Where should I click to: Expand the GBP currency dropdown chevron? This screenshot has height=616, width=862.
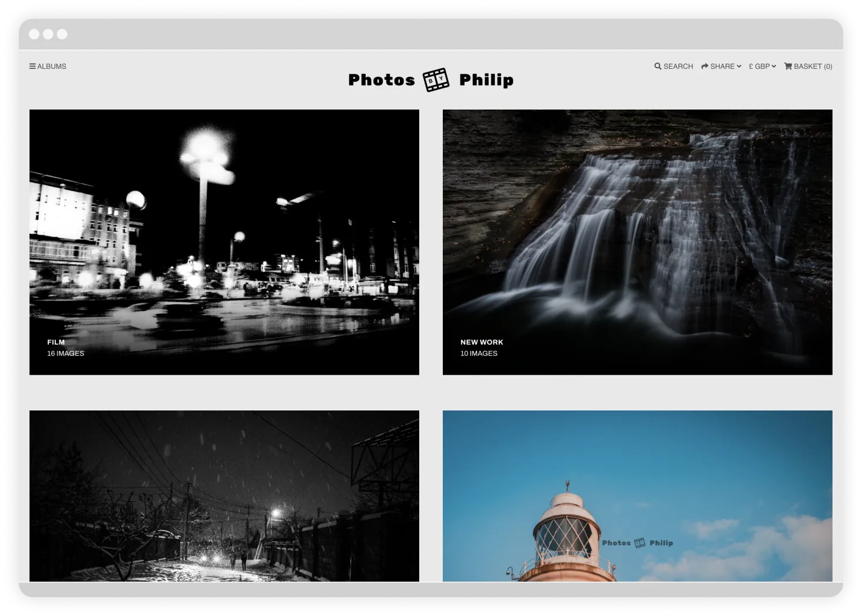(774, 67)
